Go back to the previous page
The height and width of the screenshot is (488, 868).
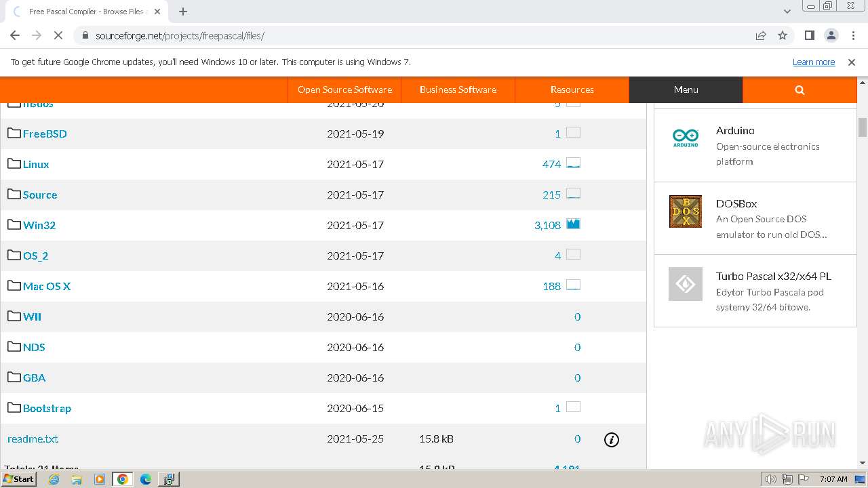(x=15, y=35)
